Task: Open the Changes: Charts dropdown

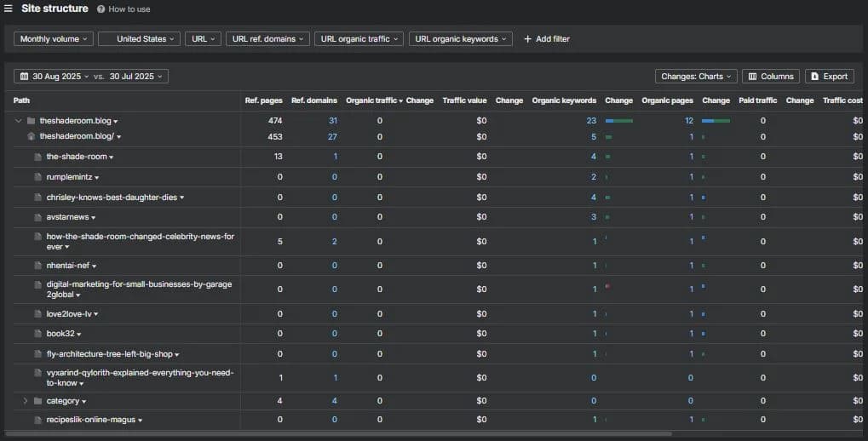Action: (x=696, y=77)
